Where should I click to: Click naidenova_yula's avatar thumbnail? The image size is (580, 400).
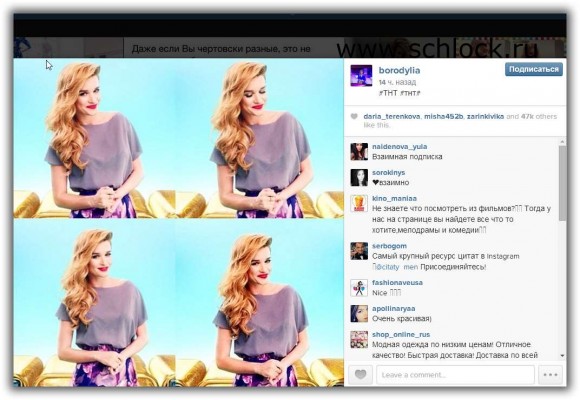359,151
